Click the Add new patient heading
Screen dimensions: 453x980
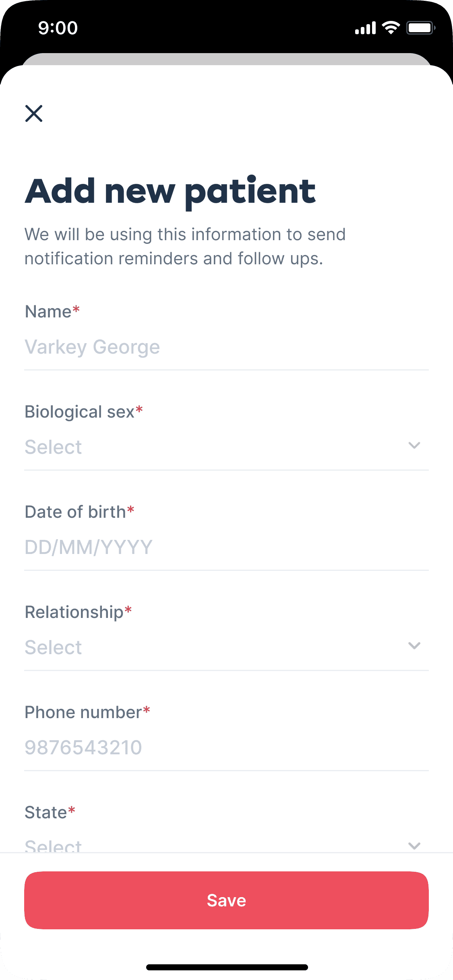click(170, 191)
